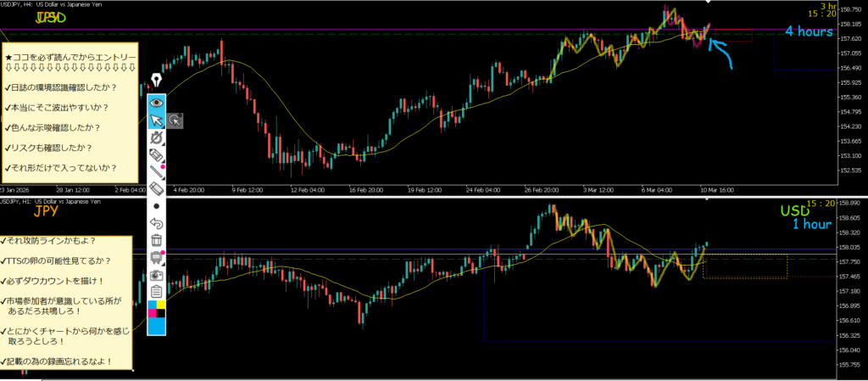Expand the crossed-out pen tool options
Screen dimensions: 868x381
156,137
